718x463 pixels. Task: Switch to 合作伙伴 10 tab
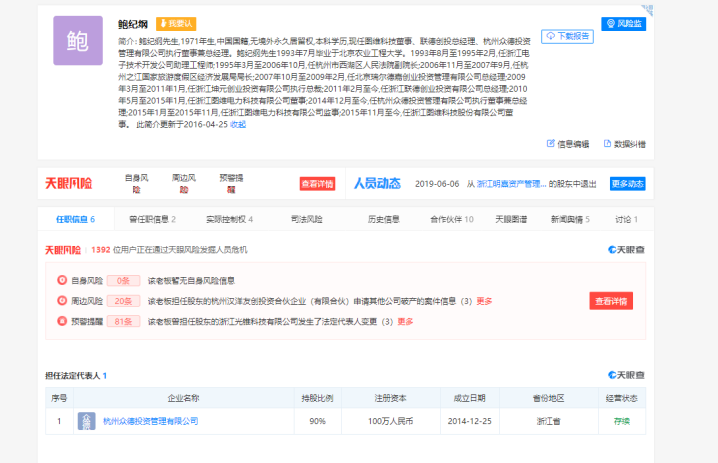point(452,219)
